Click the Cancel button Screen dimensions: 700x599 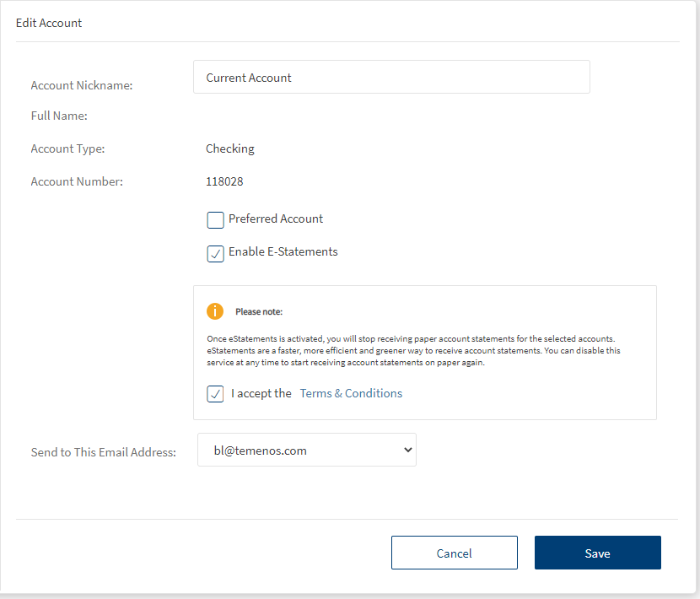tap(454, 553)
